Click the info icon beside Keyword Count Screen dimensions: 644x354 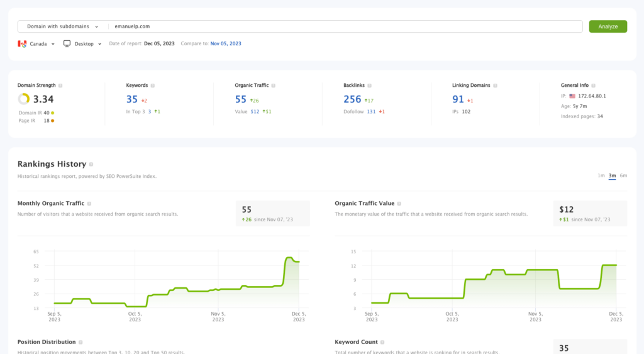point(382,342)
